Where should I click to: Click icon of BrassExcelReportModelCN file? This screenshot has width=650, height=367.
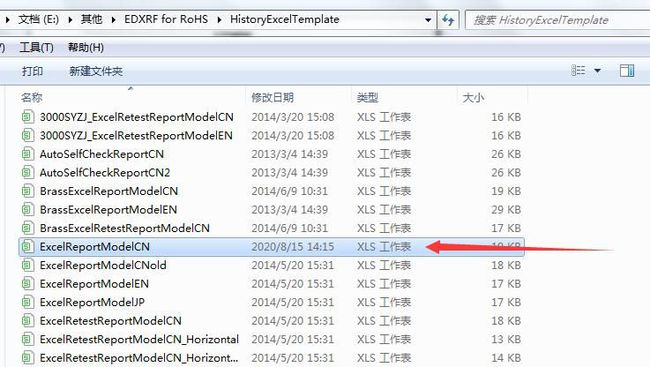click(x=27, y=191)
